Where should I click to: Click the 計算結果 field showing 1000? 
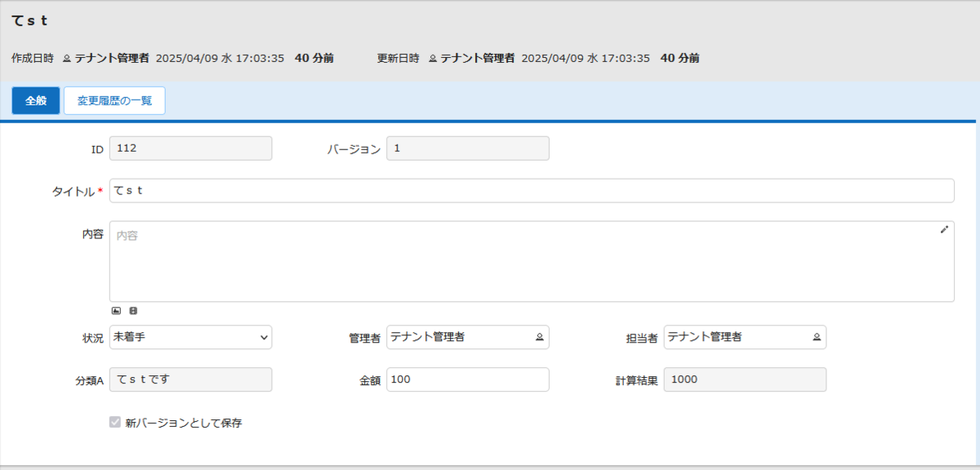[x=745, y=379]
